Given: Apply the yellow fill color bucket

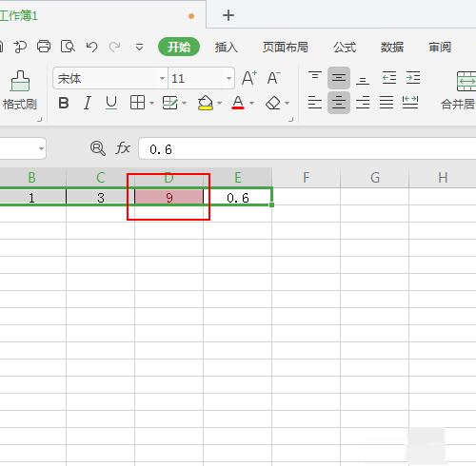Looking at the screenshot, I should (205, 103).
